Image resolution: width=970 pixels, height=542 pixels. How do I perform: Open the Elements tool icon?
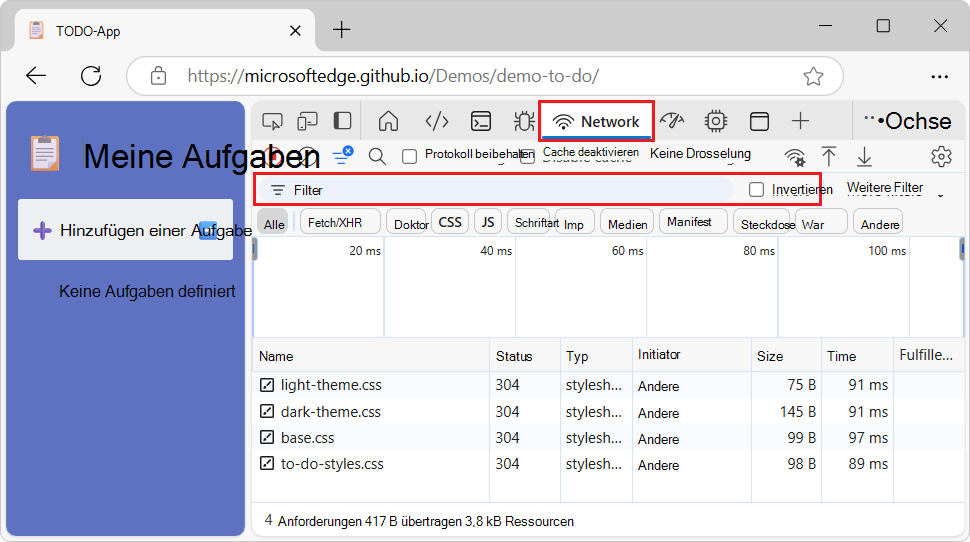437,121
